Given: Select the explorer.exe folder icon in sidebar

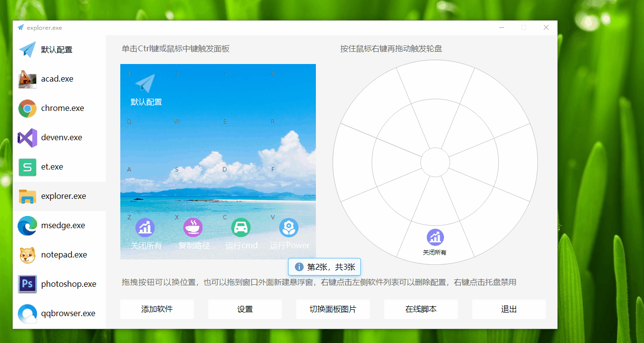Looking at the screenshot, I should (x=27, y=196).
